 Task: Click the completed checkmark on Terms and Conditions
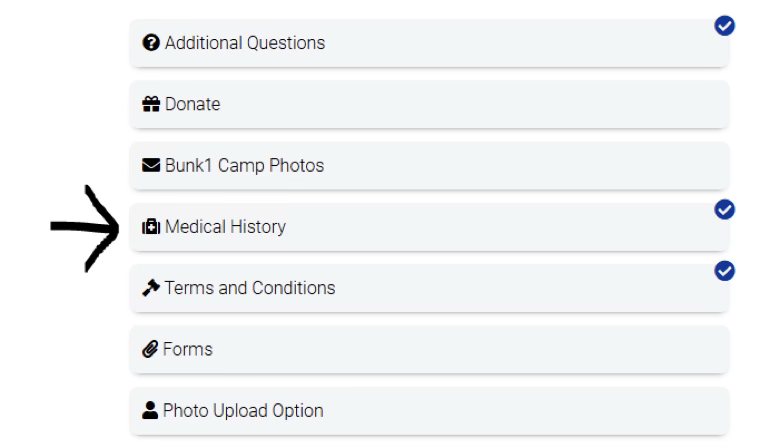tap(726, 271)
